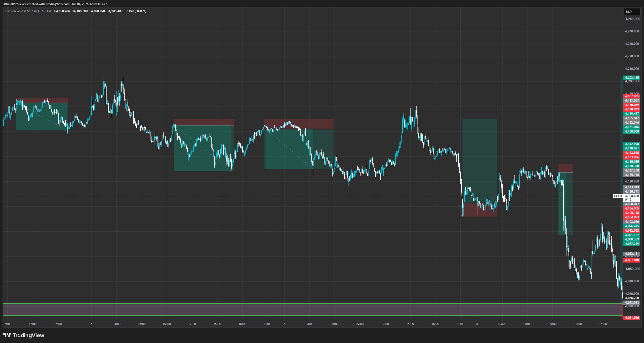
Task: Click the 04:51 bar countdown timer
Action: pyautogui.click(x=629, y=200)
